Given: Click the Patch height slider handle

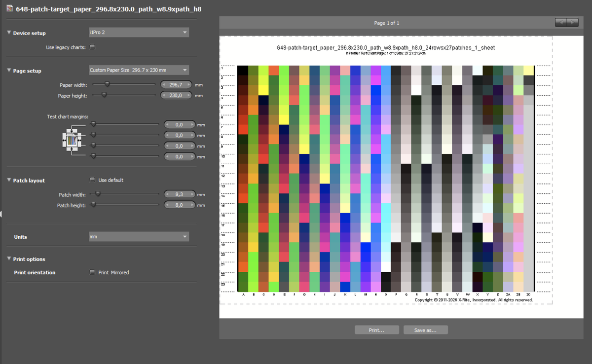Looking at the screenshot, I should pyautogui.click(x=93, y=205).
